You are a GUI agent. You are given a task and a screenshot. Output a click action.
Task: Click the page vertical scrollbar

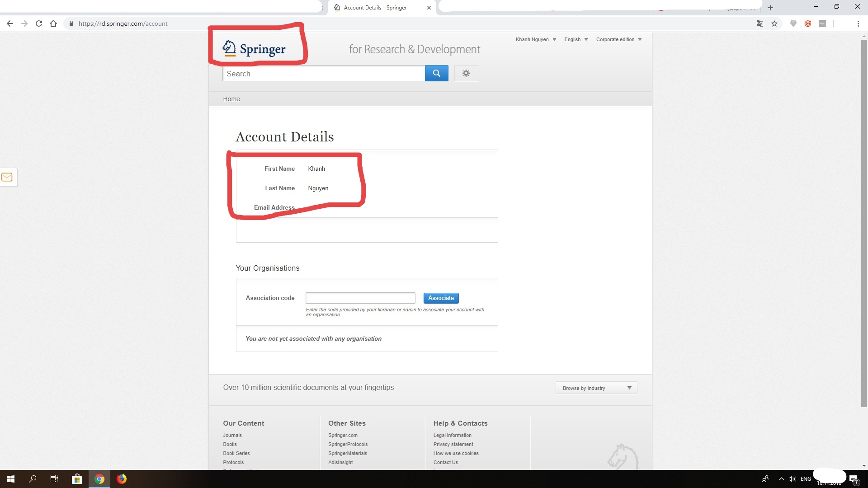tap(864, 226)
